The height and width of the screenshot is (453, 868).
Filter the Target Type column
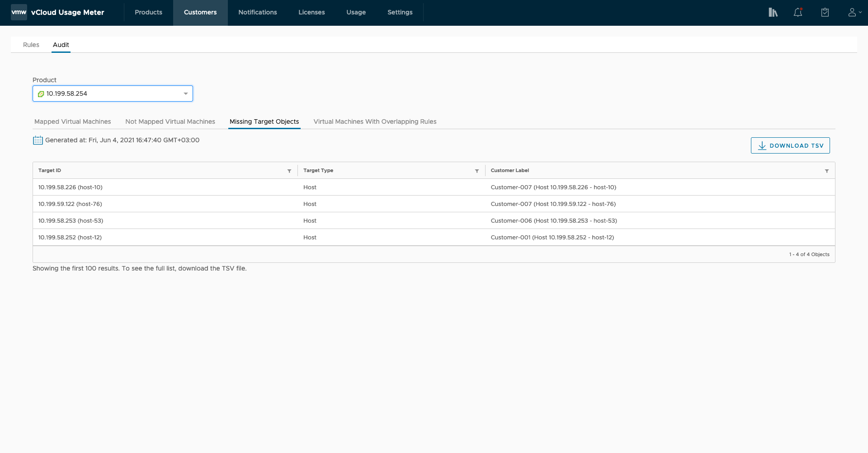click(476, 171)
